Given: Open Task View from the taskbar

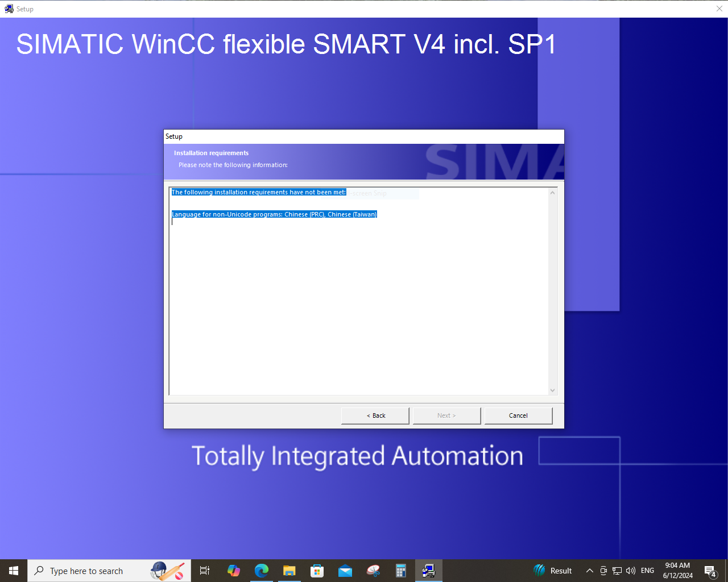Looking at the screenshot, I should pyautogui.click(x=205, y=571).
